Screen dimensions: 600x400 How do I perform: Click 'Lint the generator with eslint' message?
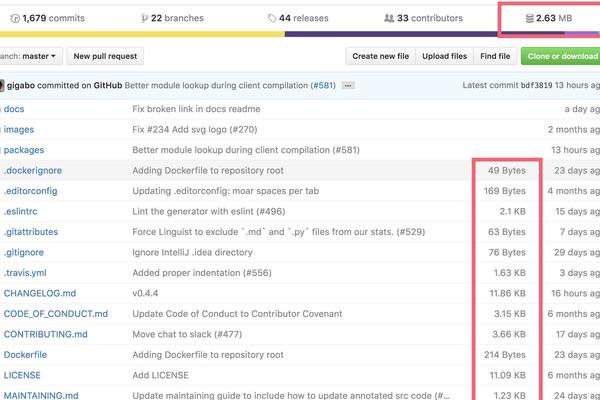click(209, 211)
